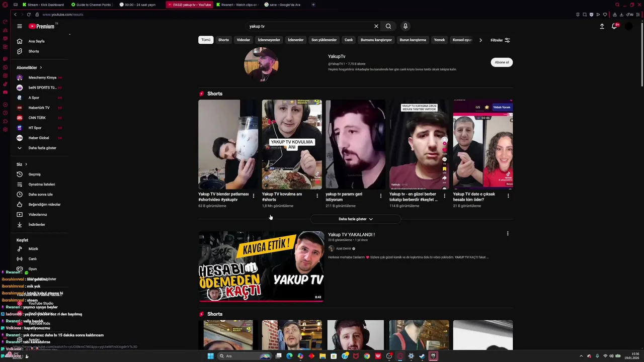Click browser back arrow
This screenshot has width=644, height=362.
[15, 15]
